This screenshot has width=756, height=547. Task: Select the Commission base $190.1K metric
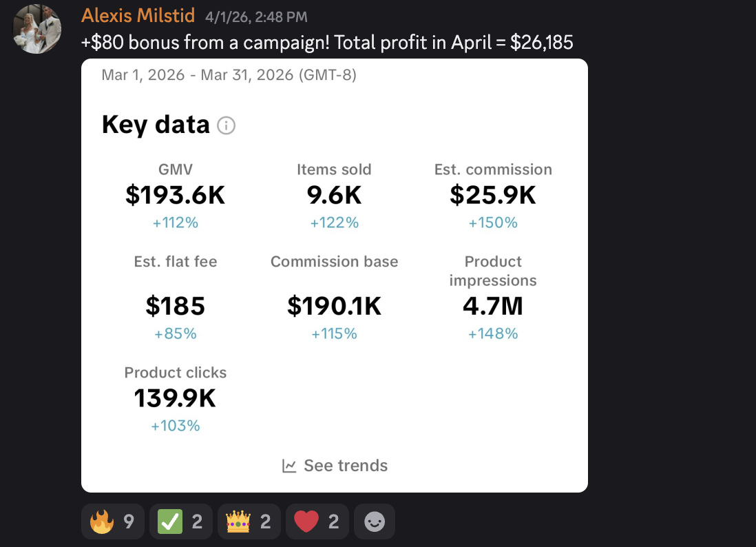334,298
